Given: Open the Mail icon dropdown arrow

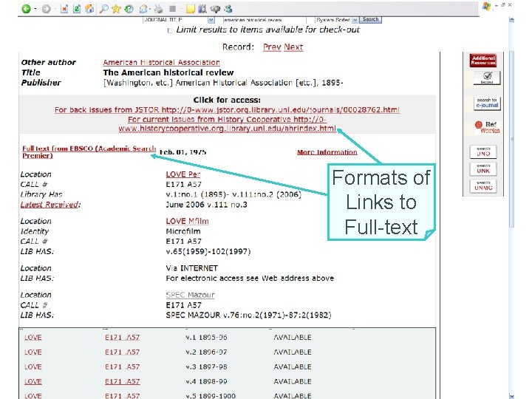Looking at the screenshot, I should (150, 9).
